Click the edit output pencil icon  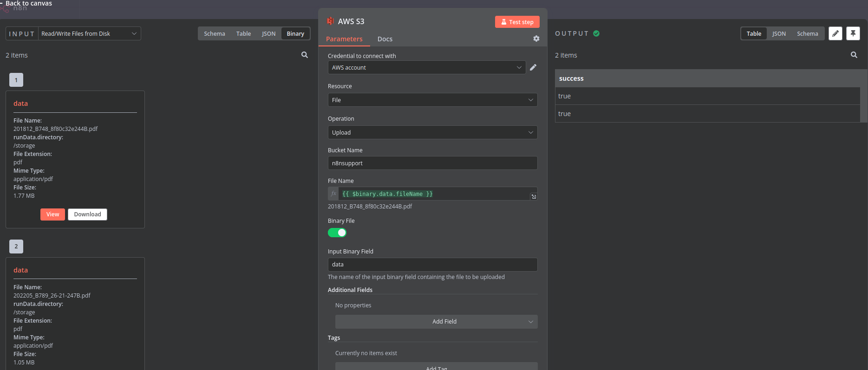(x=835, y=33)
